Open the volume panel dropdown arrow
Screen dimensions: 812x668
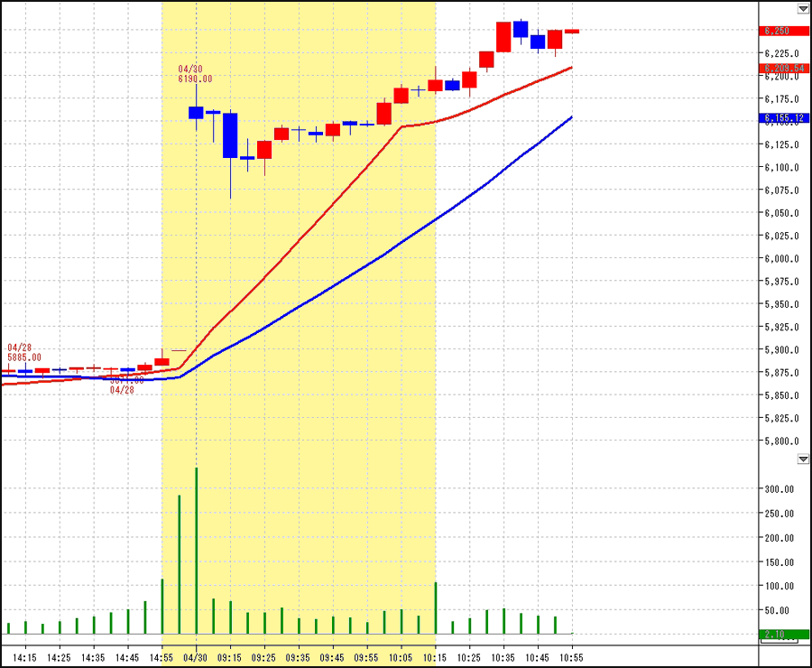803,459
